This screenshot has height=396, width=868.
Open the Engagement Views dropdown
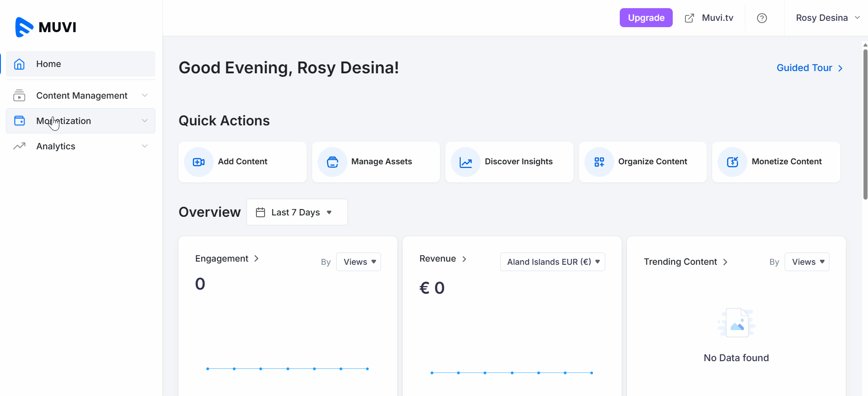click(358, 262)
